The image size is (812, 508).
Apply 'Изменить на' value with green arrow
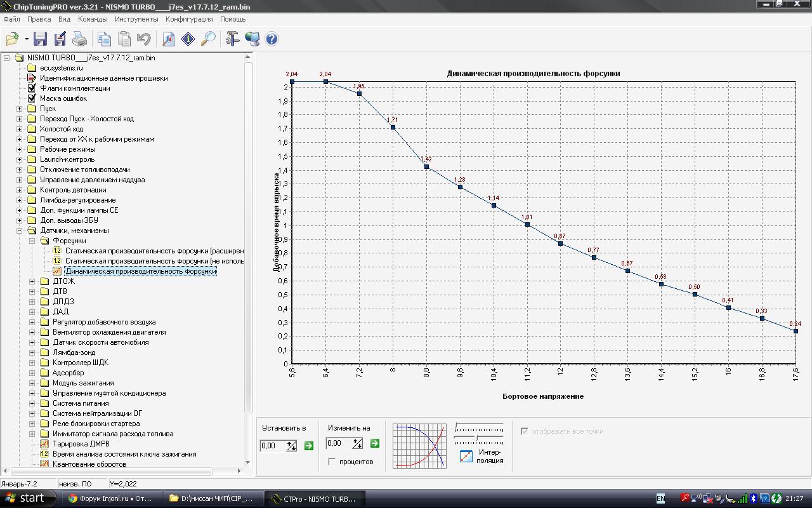click(x=374, y=443)
